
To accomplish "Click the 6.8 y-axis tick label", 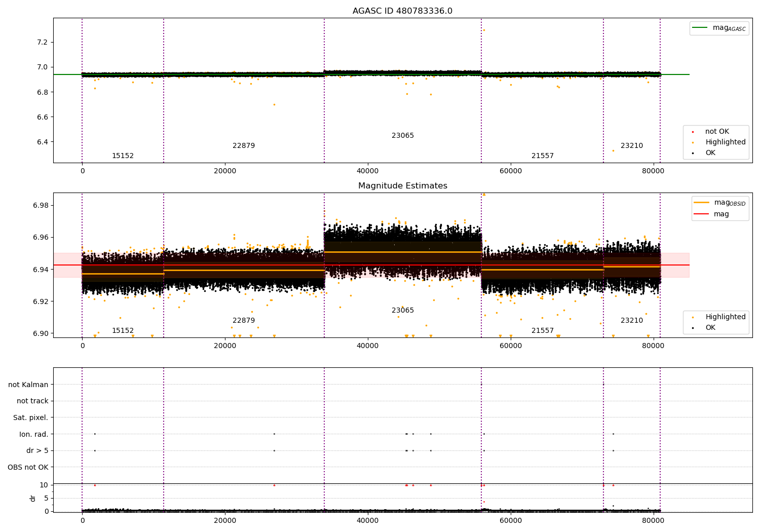I will [42, 92].
